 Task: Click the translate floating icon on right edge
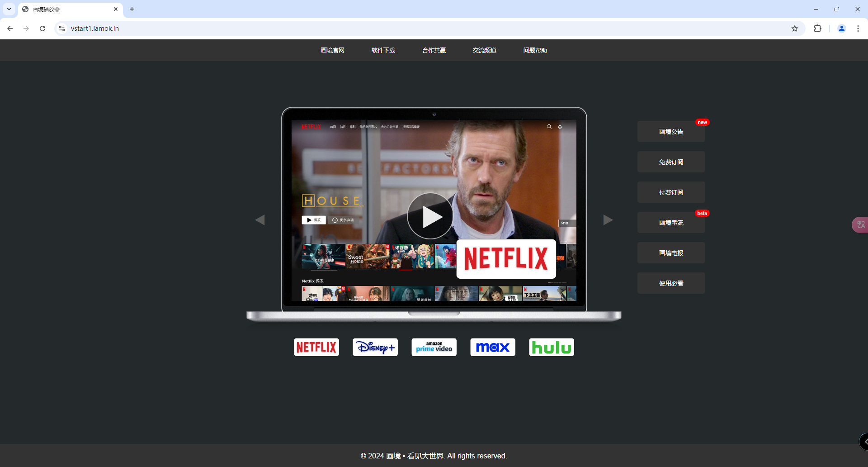[x=860, y=224]
